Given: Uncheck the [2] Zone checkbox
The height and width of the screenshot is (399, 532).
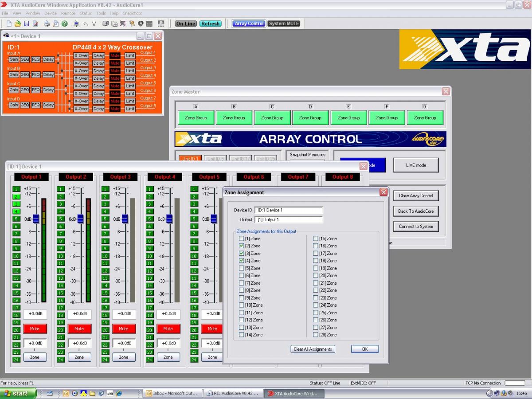Looking at the screenshot, I should tap(242, 246).
